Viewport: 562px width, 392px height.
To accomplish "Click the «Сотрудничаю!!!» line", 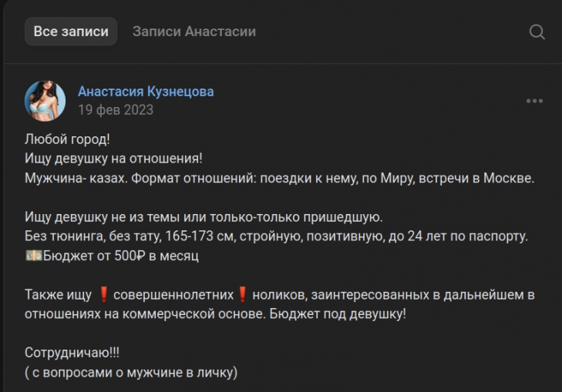I will click(x=72, y=353).
